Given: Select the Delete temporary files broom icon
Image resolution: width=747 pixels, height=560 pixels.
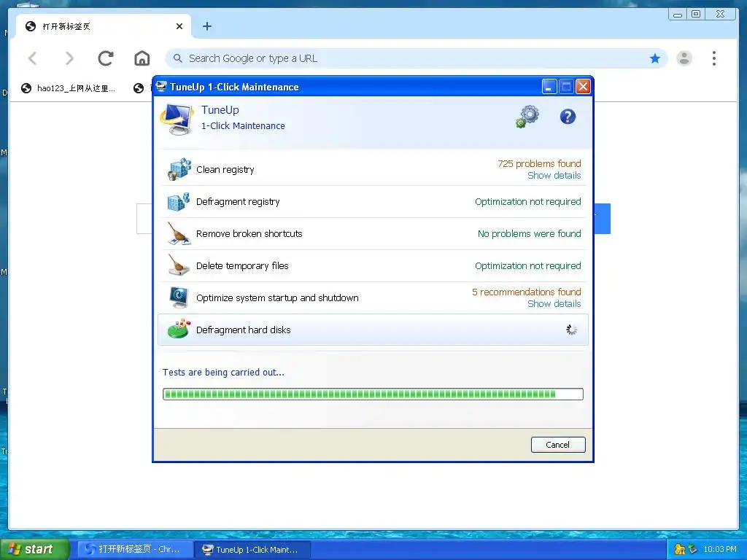Looking at the screenshot, I should click(179, 265).
